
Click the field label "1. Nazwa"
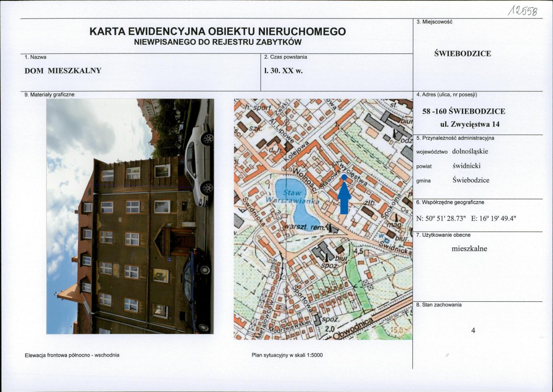[x=35, y=57]
